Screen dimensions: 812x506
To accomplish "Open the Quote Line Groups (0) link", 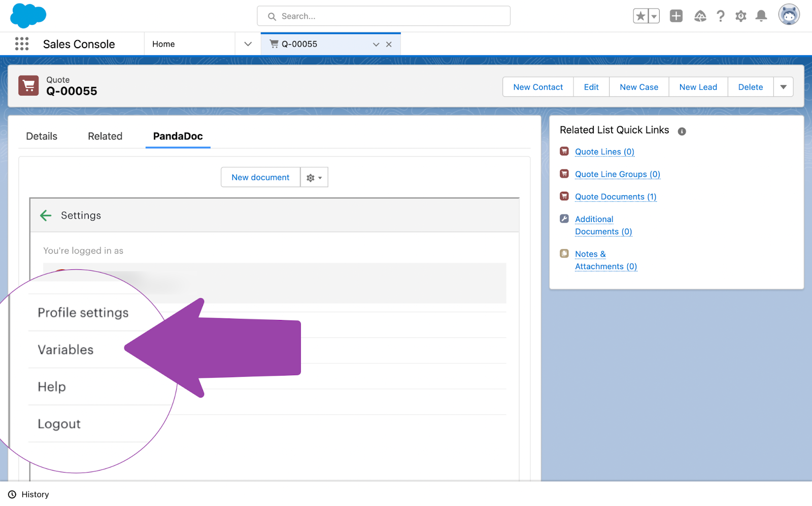I will click(x=618, y=174).
